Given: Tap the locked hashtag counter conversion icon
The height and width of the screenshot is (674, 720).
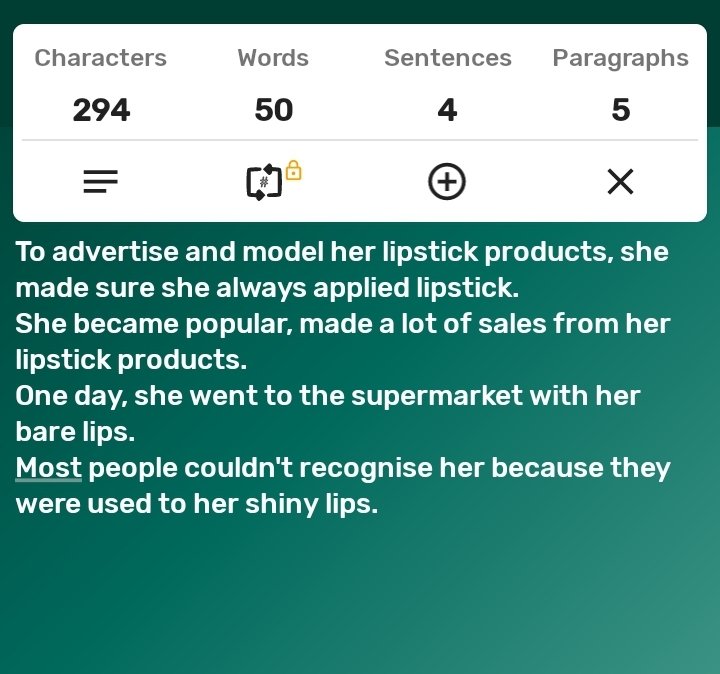Looking at the screenshot, I should point(264,182).
